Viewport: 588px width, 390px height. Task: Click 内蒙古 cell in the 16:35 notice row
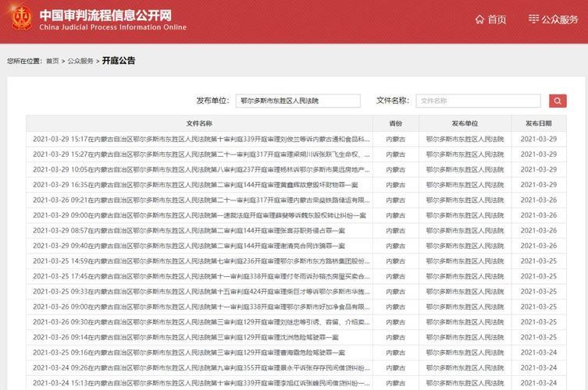click(x=396, y=185)
